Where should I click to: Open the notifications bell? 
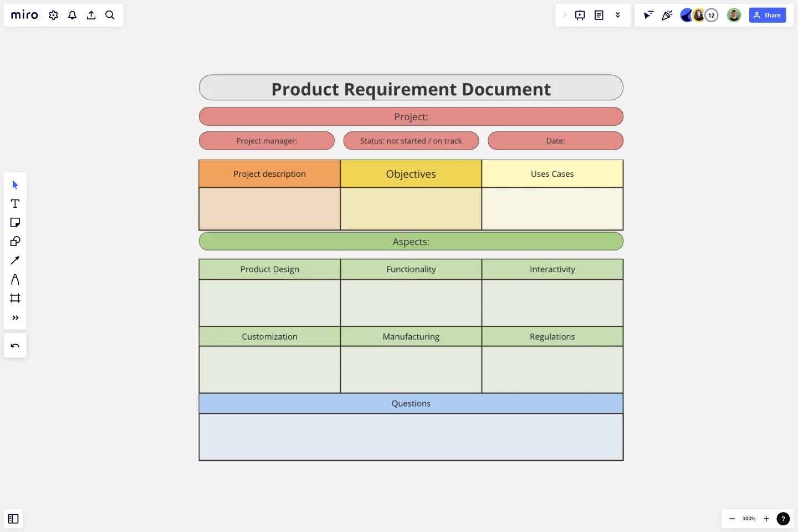coord(72,15)
